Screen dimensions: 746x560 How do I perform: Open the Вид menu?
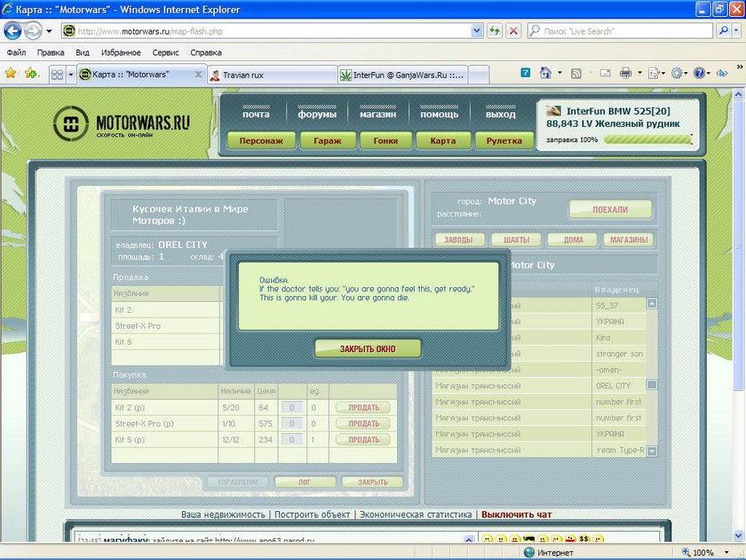pyautogui.click(x=83, y=52)
